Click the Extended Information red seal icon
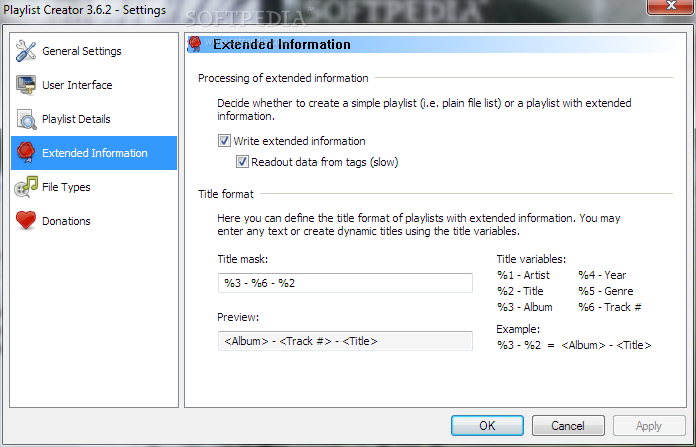The height and width of the screenshot is (447, 696). pyautogui.click(x=26, y=152)
